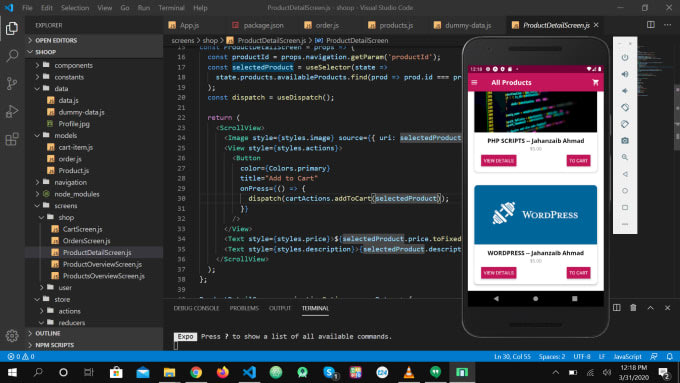Open the Source Control view
This screenshot has height=383, width=680.
coord(12,83)
